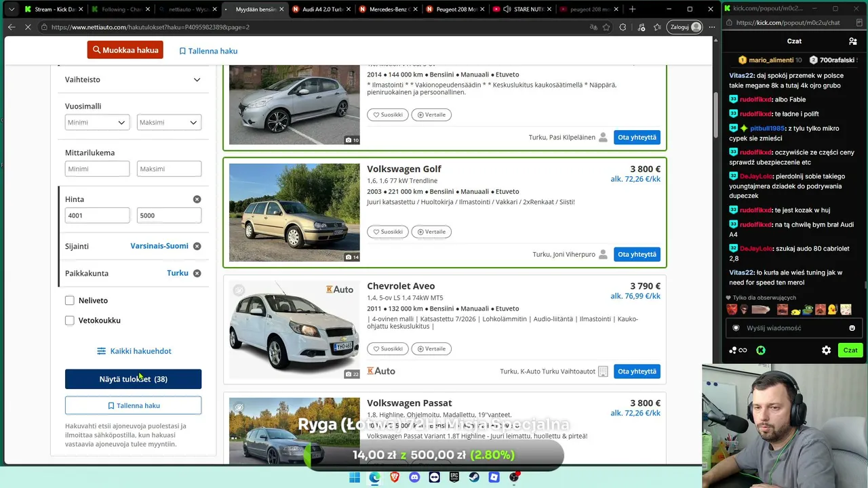Screen dimensions: 868x488
Task: Contact seller of Volkswagen Golf via Ota yhteyttä
Action: pyautogui.click(x=637, y=254)
